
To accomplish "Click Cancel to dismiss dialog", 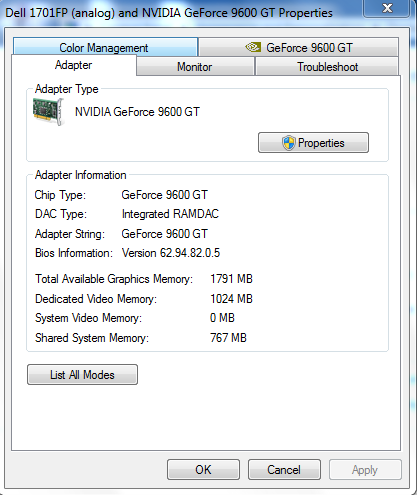I will [x=284, y=470].
